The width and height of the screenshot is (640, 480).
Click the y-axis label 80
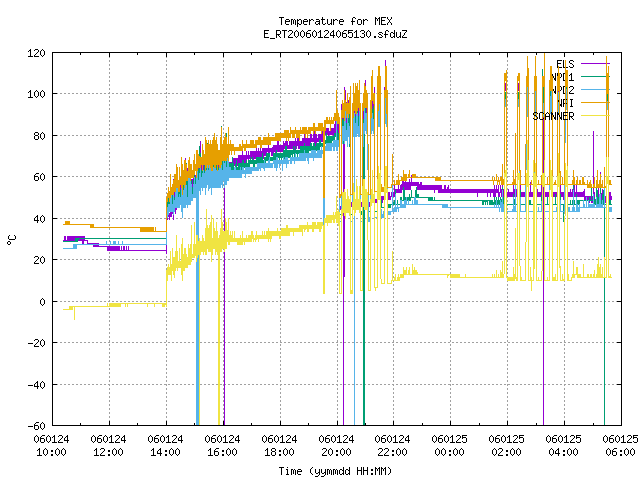pyautogui.click(x=39, y=136)
